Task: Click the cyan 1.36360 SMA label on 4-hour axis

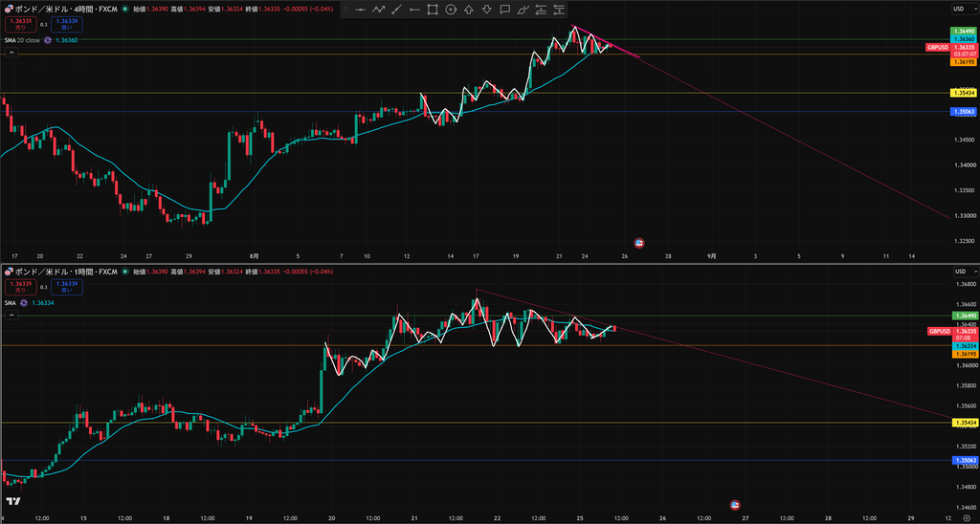Action: click(962, 38)
